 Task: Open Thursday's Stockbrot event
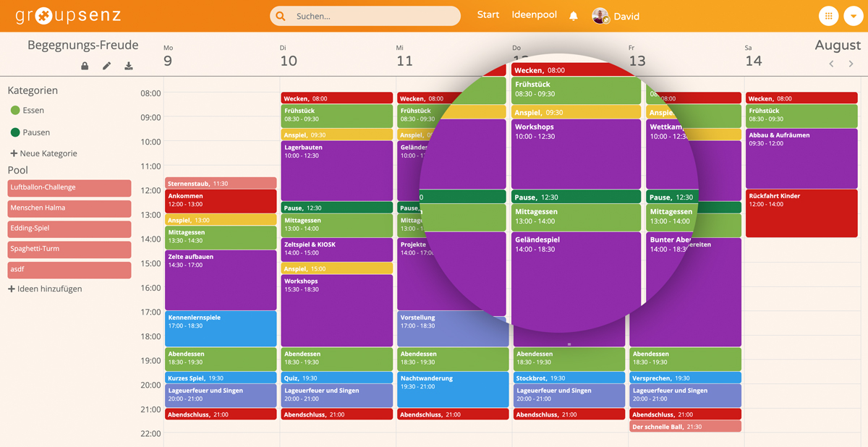[x=569, y=378]
